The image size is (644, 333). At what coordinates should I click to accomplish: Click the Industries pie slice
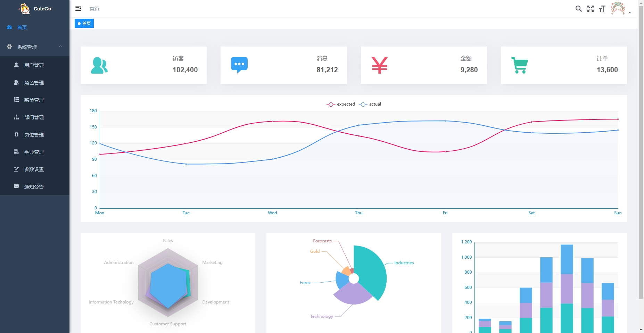[372, 271]
